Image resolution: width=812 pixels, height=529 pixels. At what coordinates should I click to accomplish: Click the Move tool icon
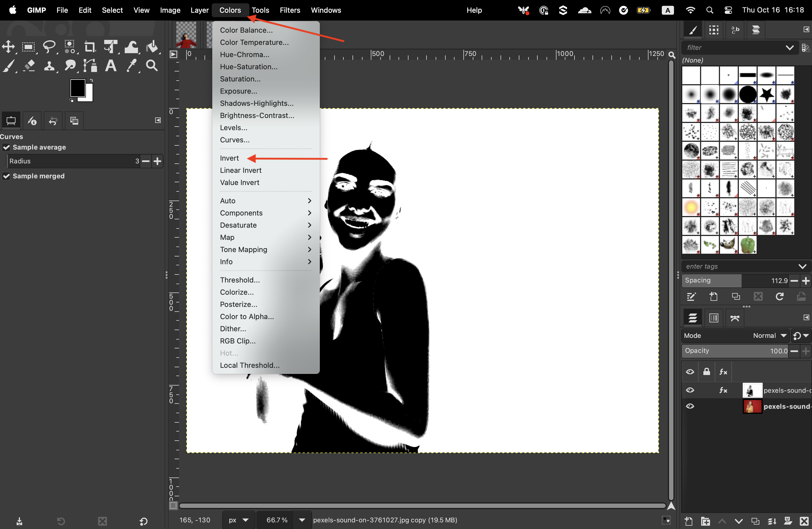point(9,47)
